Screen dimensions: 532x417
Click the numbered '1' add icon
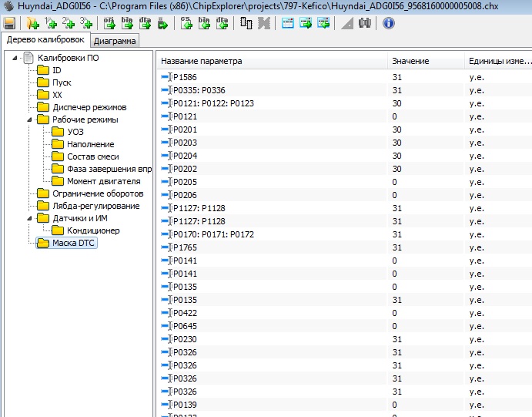[50, 24]
